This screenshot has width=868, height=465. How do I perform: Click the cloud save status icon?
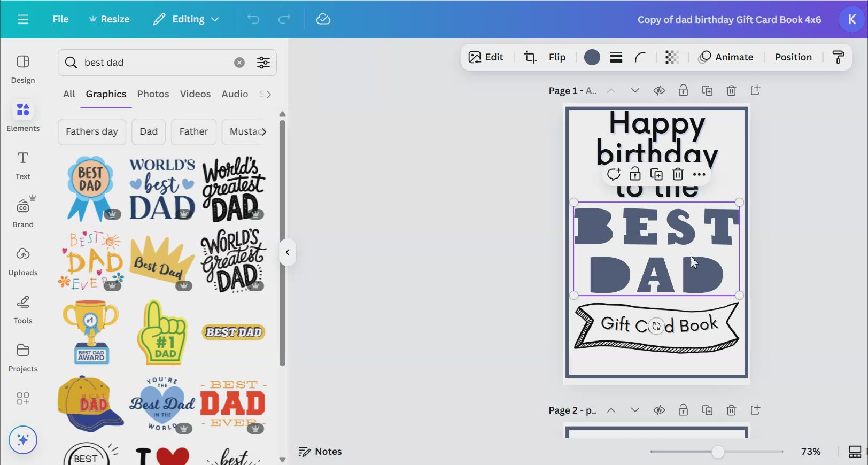click(x=323, y=19)
